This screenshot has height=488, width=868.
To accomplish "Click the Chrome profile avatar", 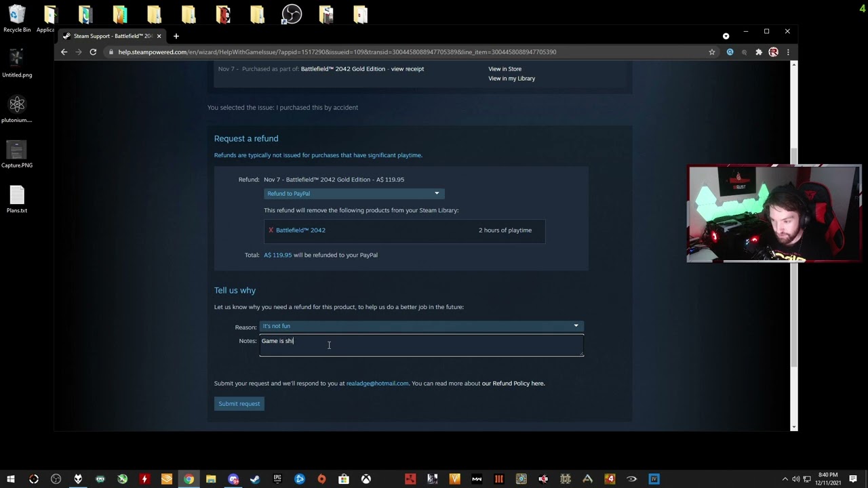I will pos(773,52).
